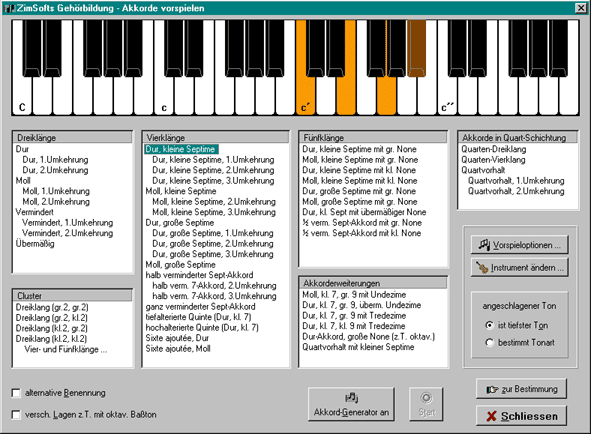Click the app icon in the title bar

point(8,8)
